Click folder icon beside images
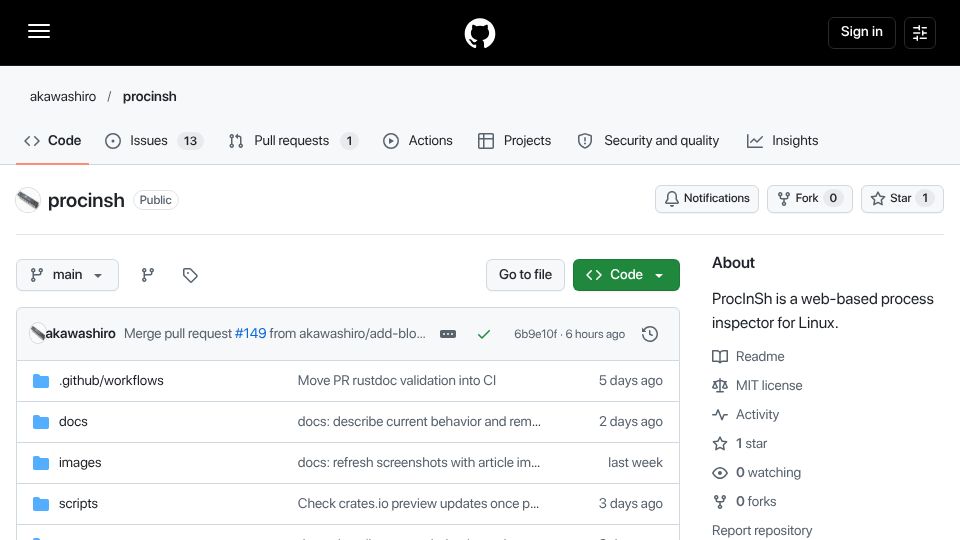The width and height of the screenshot is (960, 540). click(x=41, y=463)
